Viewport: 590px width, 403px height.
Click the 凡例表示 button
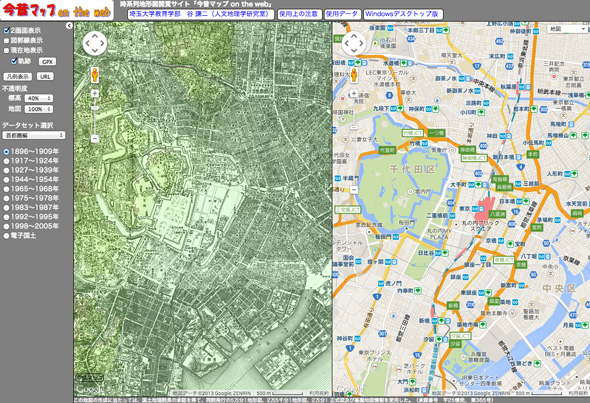click(x=18, y=76)
